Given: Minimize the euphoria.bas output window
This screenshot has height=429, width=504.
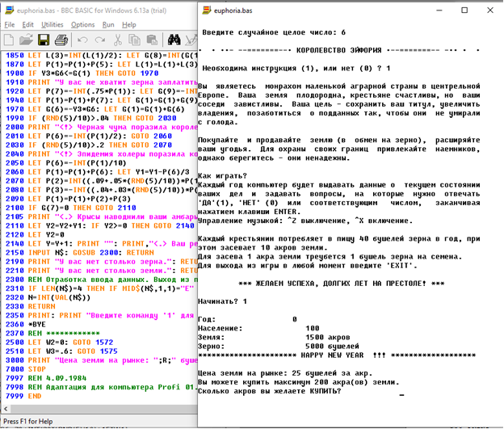Looking at the screenshot, I should [439, 11].
